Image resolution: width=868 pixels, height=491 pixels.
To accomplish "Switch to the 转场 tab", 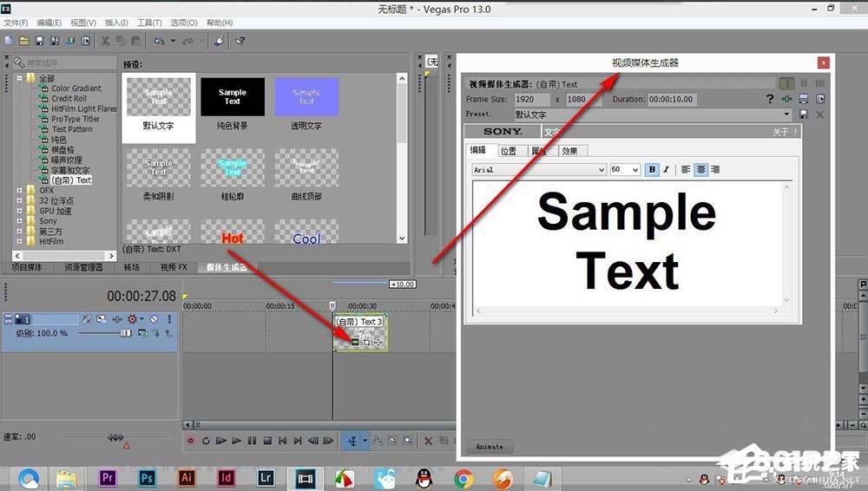I will coord(132,267).
